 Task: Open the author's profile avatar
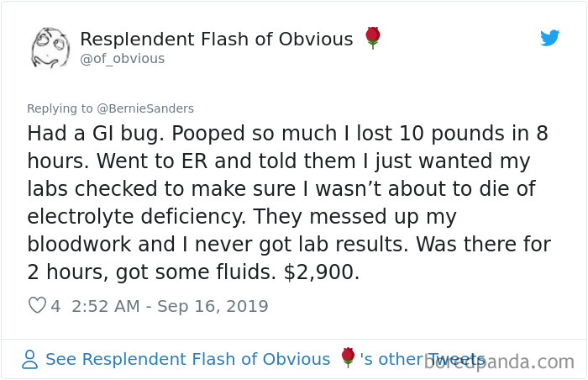click(x=50, y=47)
